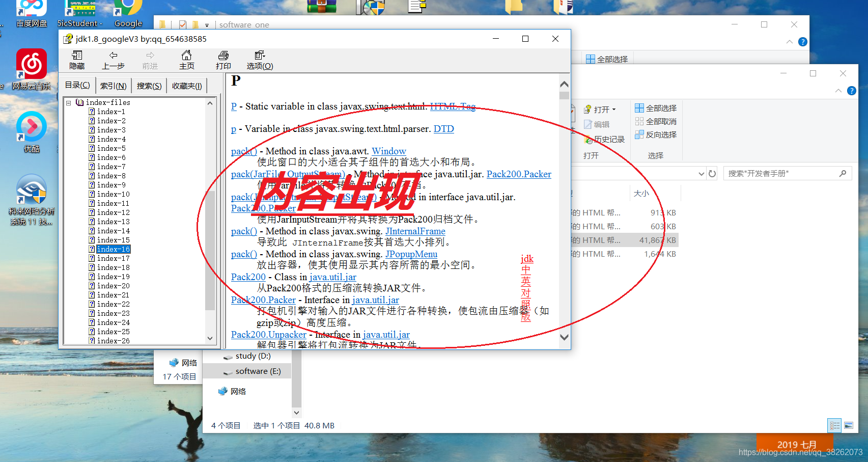Switch Explorer to details view icon
The height and width of the screenshot is (462, 868).
835,425
